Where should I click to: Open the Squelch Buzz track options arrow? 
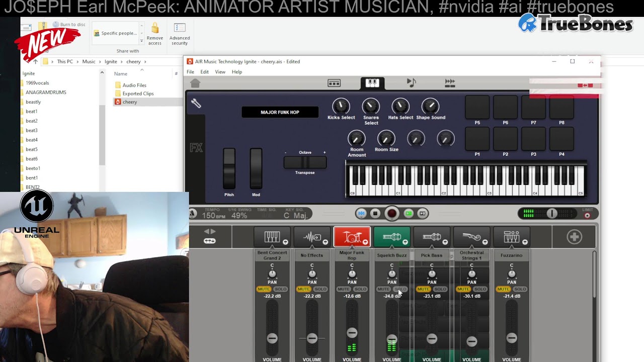(405, 242)
